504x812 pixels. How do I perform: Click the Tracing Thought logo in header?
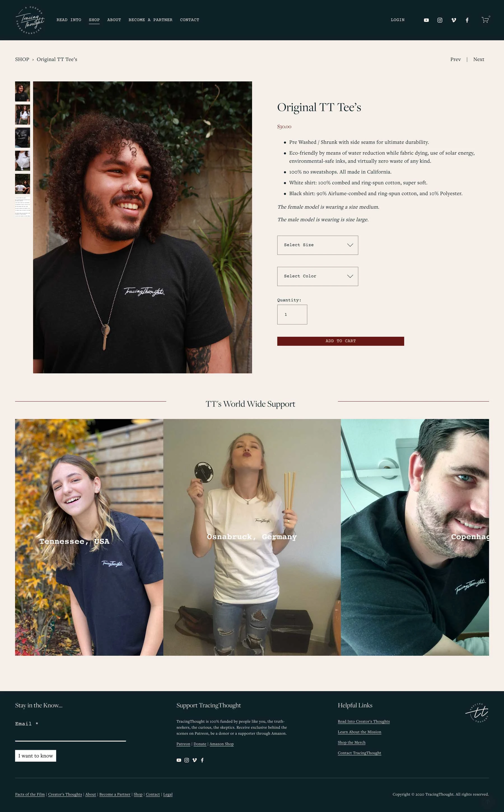30,20
